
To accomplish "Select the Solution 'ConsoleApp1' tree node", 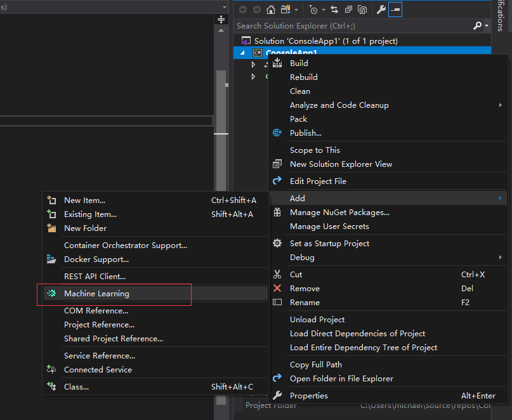I will (325, 41).
